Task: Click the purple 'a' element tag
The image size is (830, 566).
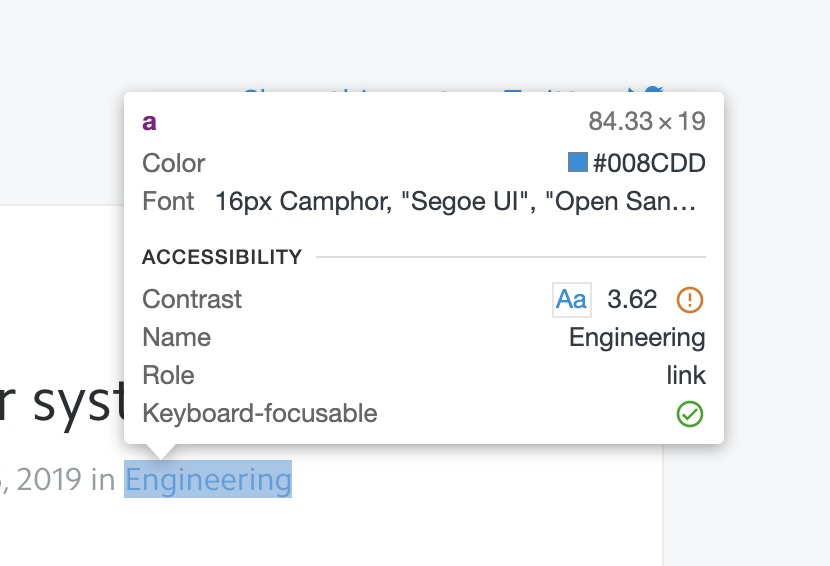Action: pyautogui.click(x=150, y=122)
